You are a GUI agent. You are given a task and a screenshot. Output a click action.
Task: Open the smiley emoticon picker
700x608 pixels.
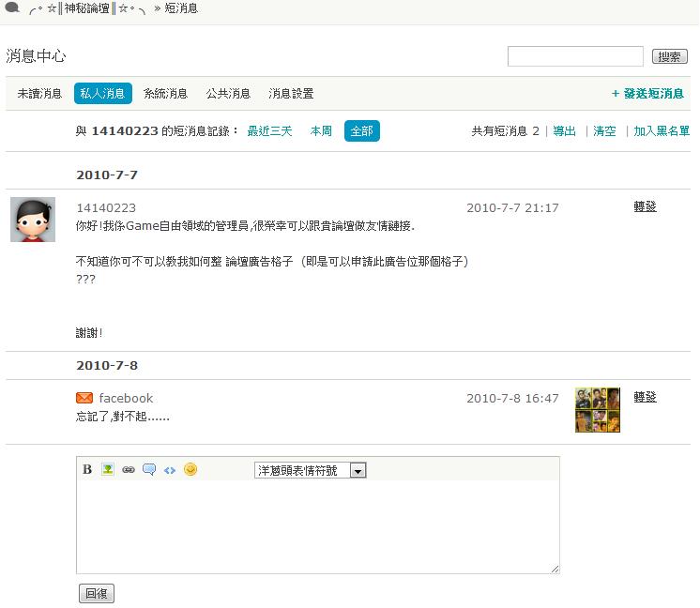pos(190,469)
